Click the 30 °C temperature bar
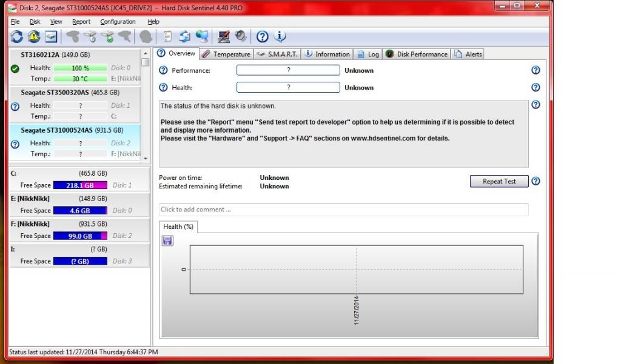 pyautogui.click(x=81, y=79)
